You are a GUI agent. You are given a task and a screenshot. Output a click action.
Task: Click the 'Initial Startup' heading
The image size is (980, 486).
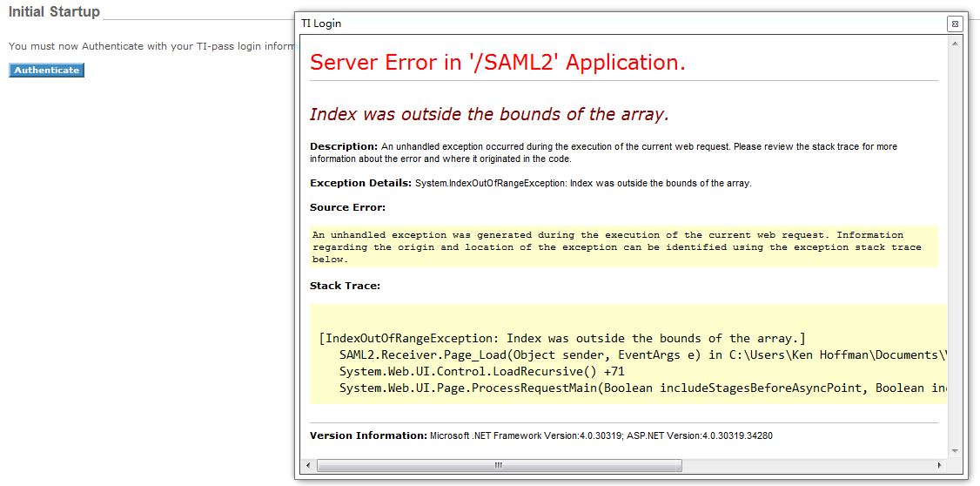pyautogui.click(x=54, y=12)
